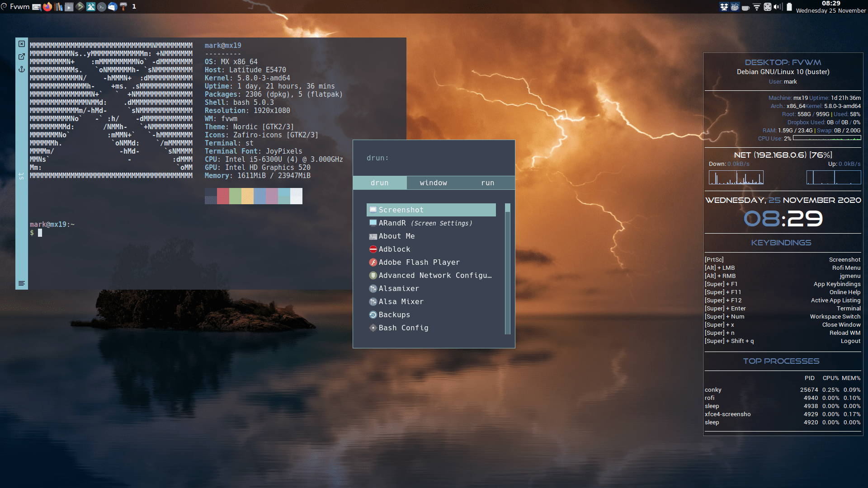Open ARandR Screen Settings entry

click(x=425, y=223)
